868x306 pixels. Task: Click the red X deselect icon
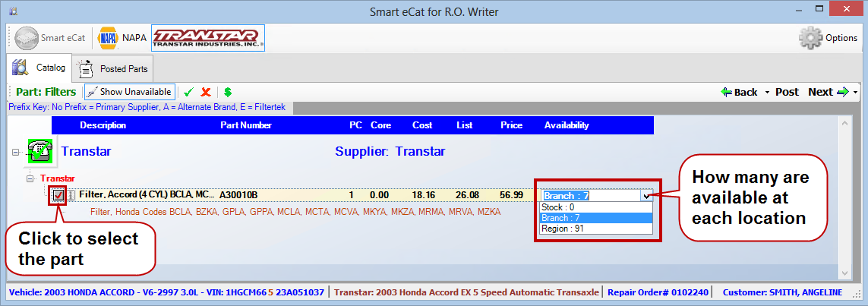205,92
